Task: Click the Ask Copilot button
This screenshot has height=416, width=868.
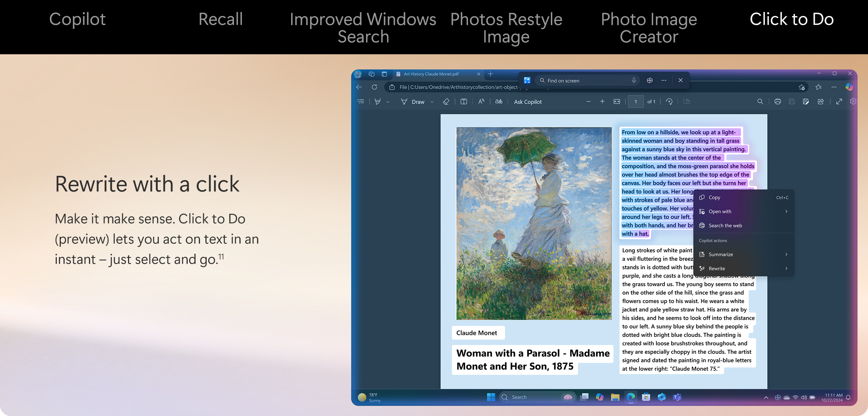Action: [528, 102]
